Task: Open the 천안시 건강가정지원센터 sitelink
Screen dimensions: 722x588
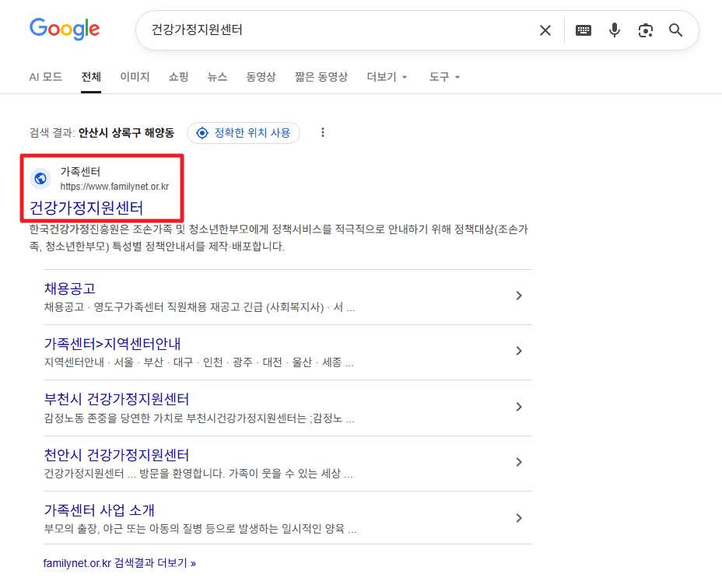Action: (117, 455)
